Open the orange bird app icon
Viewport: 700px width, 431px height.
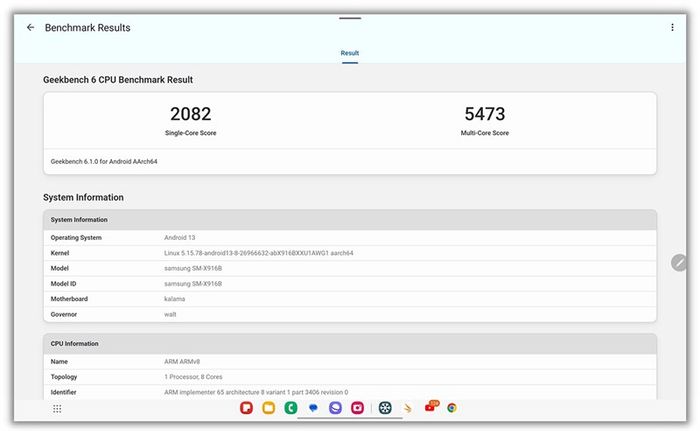(x=407, y=408)
